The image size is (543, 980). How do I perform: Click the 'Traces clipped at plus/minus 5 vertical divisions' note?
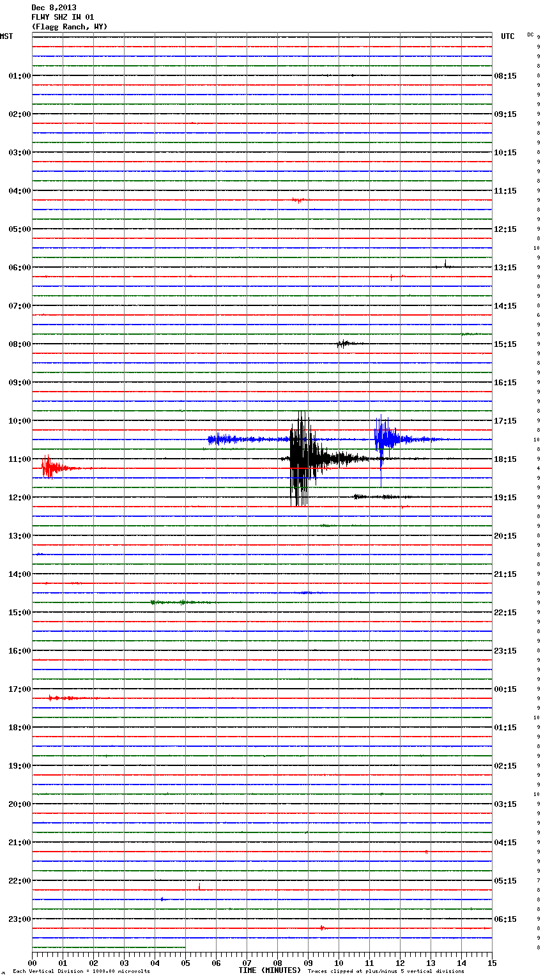386,971
